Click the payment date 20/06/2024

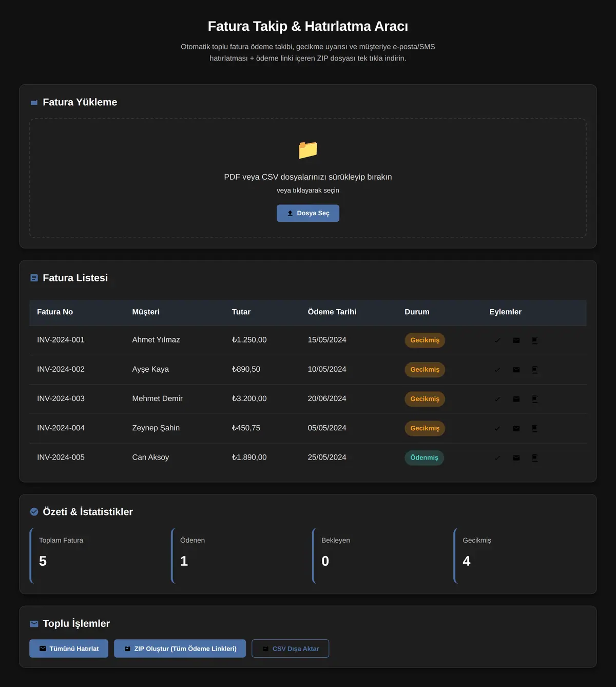point(327,398)
